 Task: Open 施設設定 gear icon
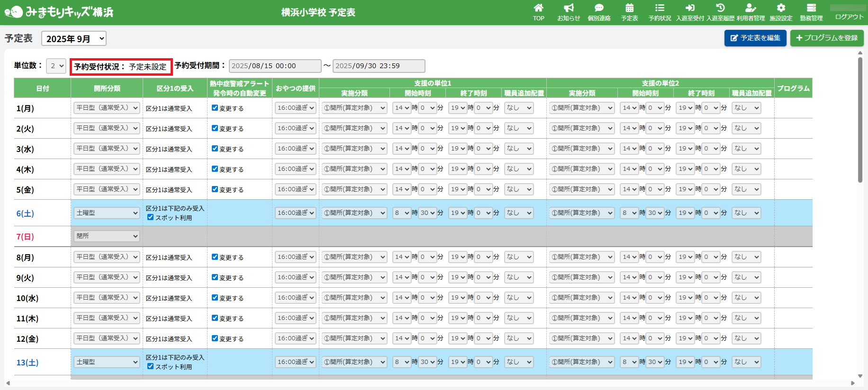coord(781,9)
